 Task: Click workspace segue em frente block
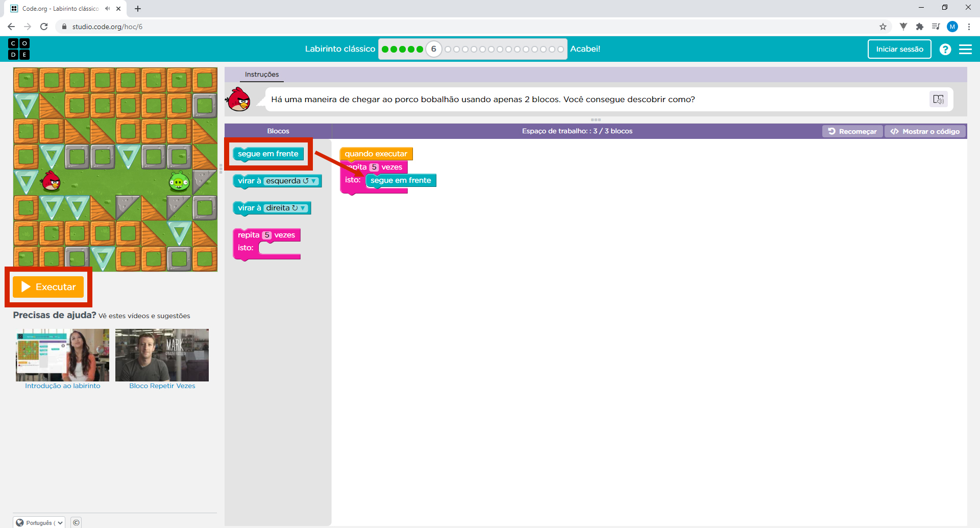[401, 180]
